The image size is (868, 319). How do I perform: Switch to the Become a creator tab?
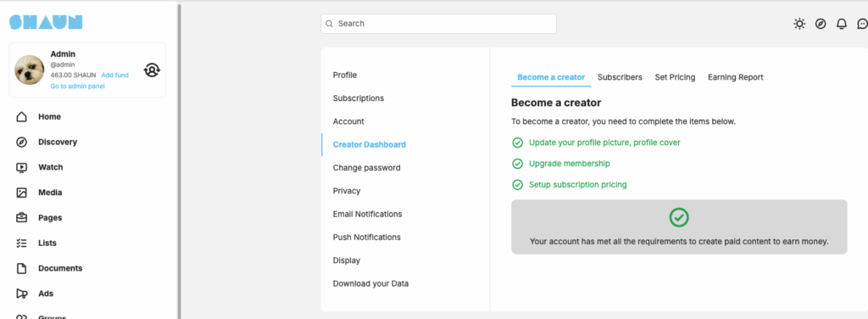(x=551, y=77)
